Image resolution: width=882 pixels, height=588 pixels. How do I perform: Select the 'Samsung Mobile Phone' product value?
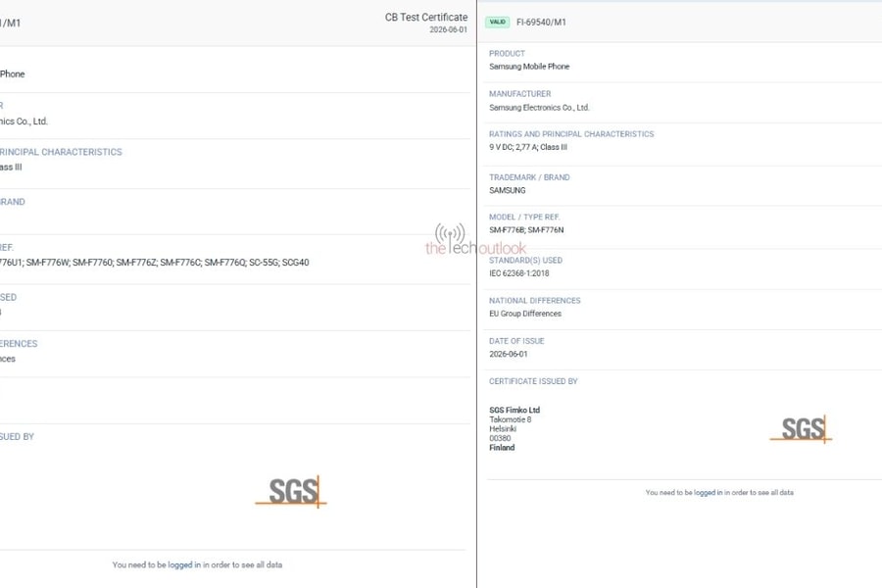[529, 67]
